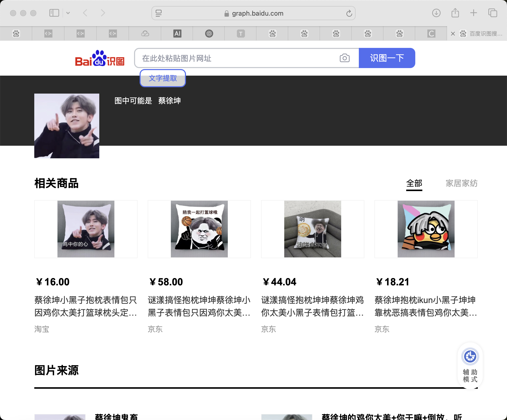Image resolution: width=507 pixels, height=420 pixels.
Task: Click 京东 under the ¥44.04 item
Action: pyautogui.click(x=269, y=329)
